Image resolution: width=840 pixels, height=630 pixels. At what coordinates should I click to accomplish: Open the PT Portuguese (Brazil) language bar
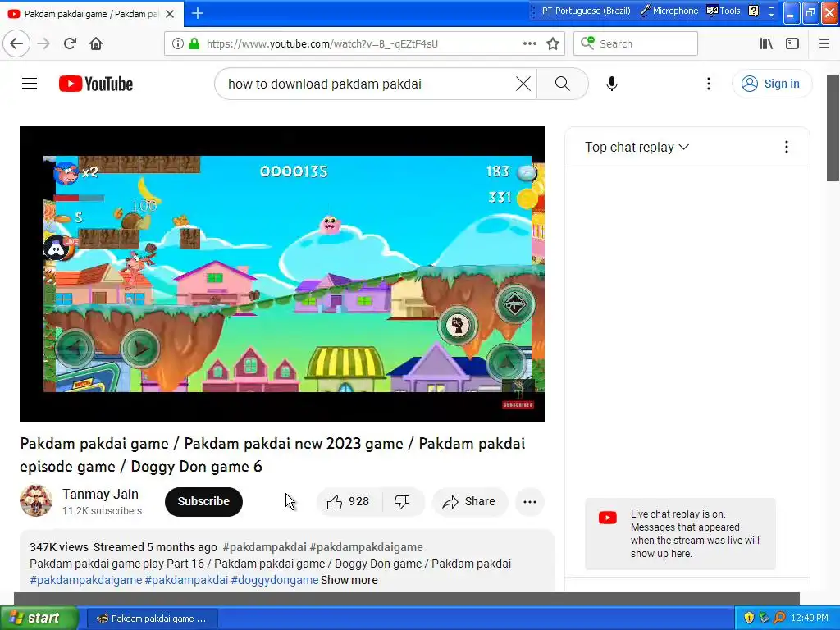pyautogui.click(x=586, y=11)
